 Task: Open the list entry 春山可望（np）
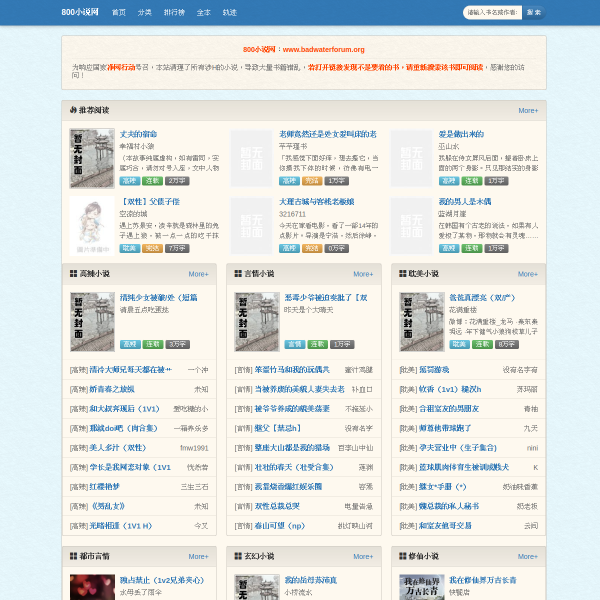(280, 526)
